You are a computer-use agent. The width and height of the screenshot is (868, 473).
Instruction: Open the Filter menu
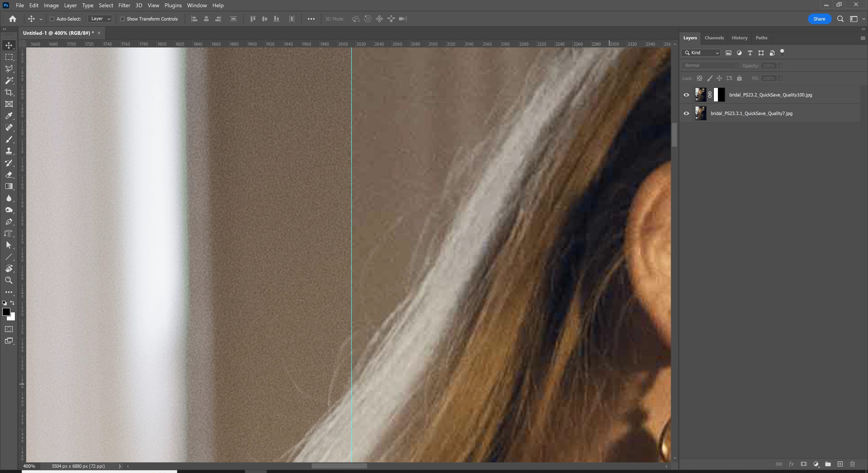(124, 5)
